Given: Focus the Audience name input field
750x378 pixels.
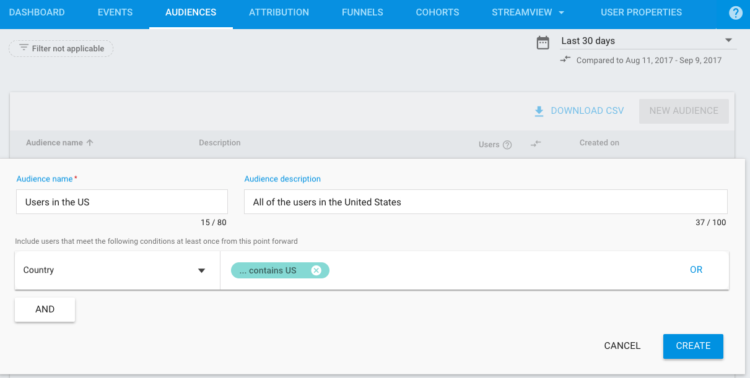Looking at the screenshot, I should [x=122, y=202].
